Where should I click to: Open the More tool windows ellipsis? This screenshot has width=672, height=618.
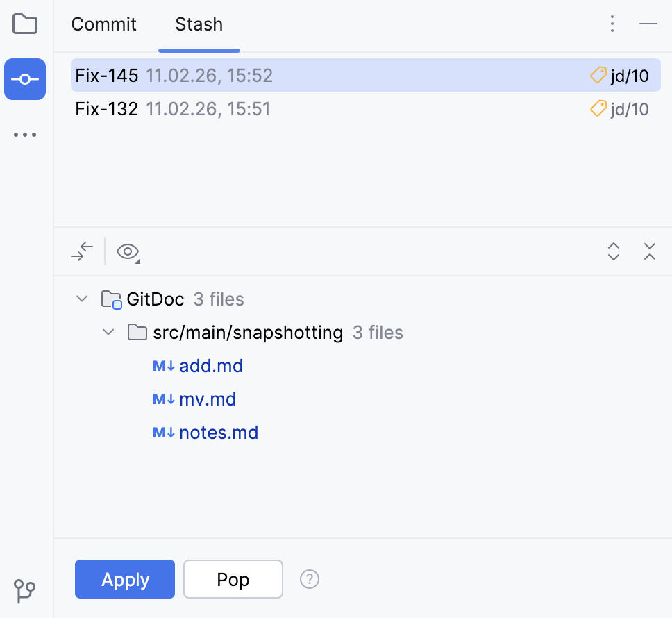pos(25,135)
